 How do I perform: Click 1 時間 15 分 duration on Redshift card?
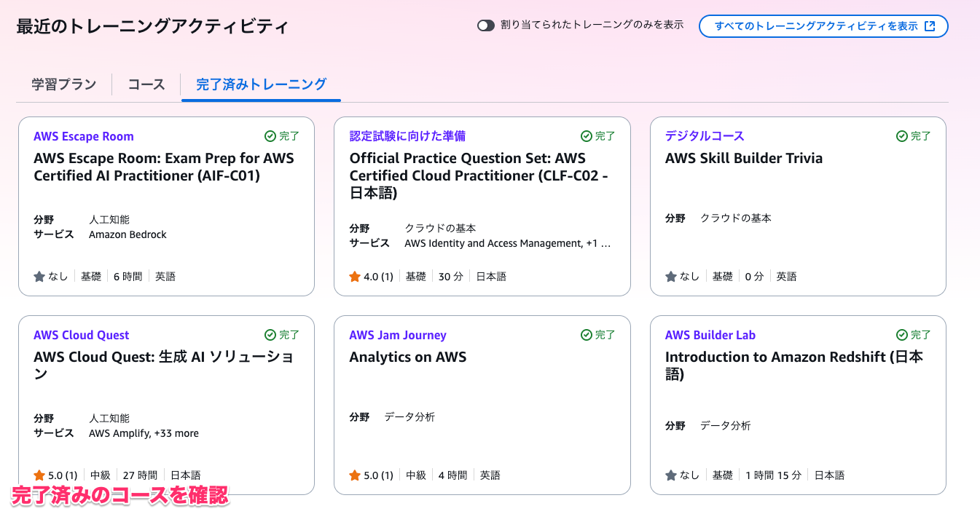pos(773,475)
